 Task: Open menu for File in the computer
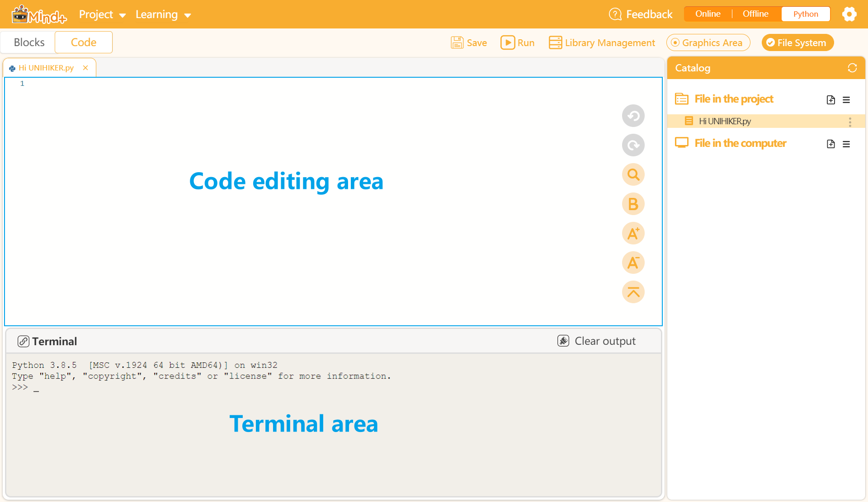click(846, 144)
